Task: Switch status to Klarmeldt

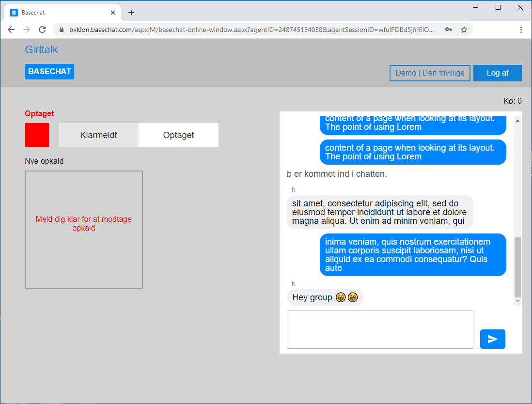Action: coord(98,135)
